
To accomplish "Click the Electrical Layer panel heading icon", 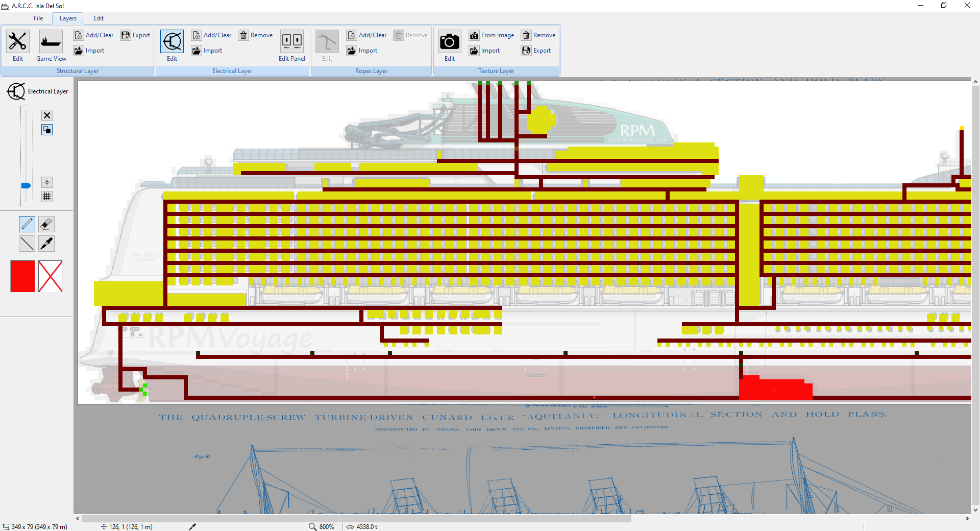I will point(16,91).
